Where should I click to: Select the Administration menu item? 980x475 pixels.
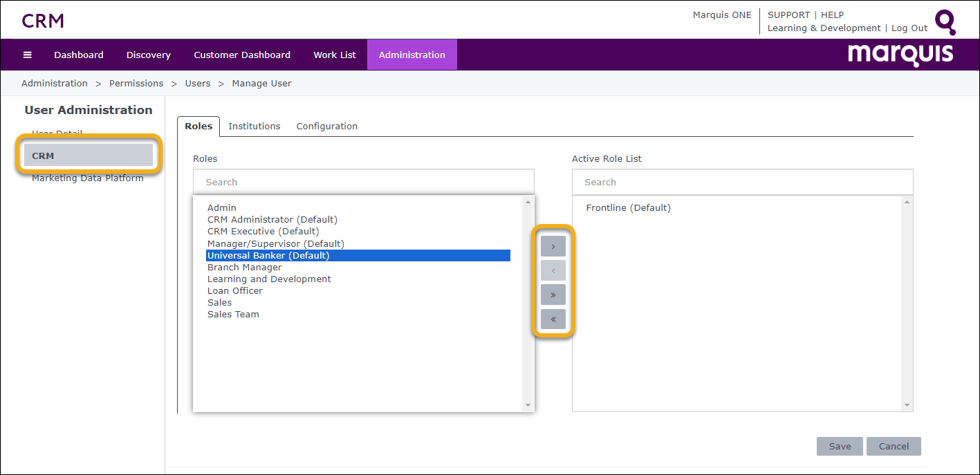(412, 55)
